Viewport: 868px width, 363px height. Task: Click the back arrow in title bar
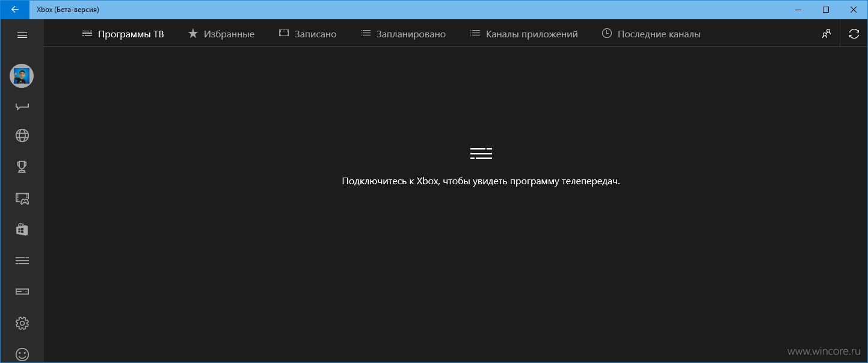click(x=15, y=10)
